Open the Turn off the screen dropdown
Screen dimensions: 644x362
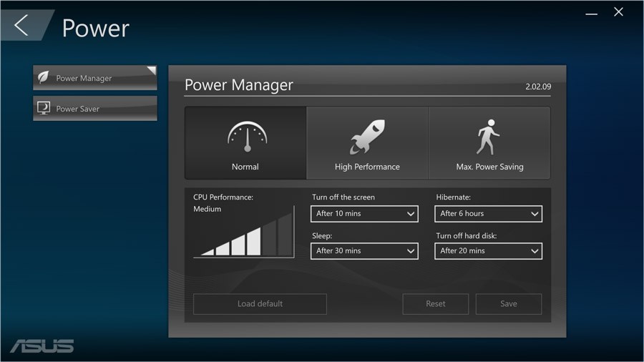[364, 214]
